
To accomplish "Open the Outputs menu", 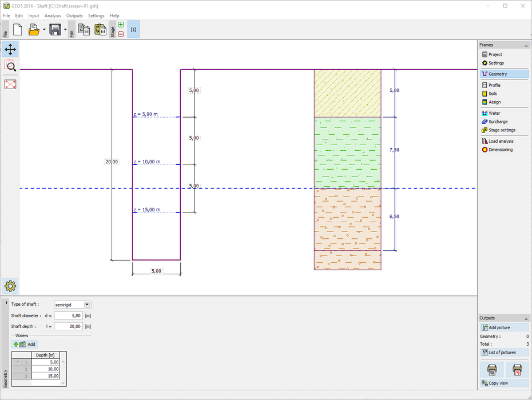I will [x=74, y=16].
